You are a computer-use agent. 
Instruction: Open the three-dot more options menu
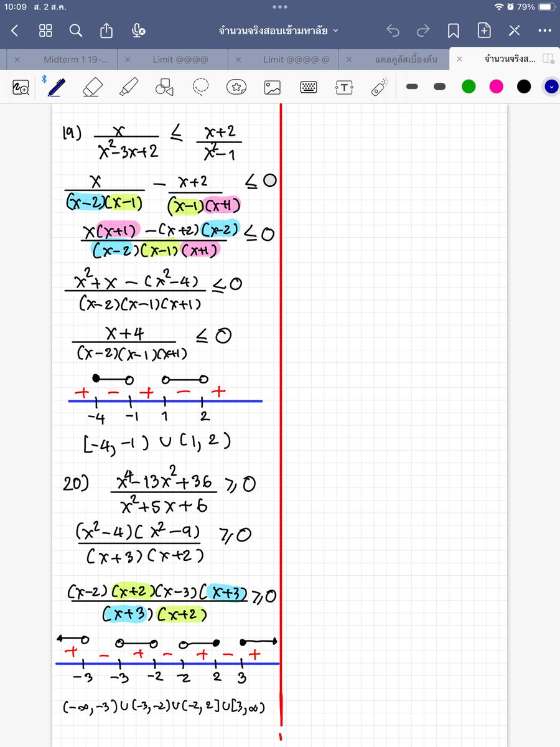click(x=544, y=31)
